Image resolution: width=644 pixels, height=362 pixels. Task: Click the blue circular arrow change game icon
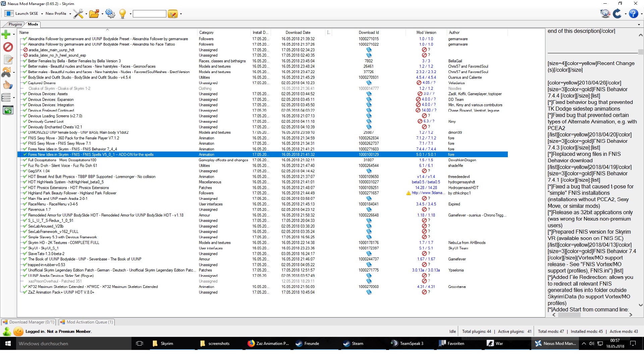[617, 14]
